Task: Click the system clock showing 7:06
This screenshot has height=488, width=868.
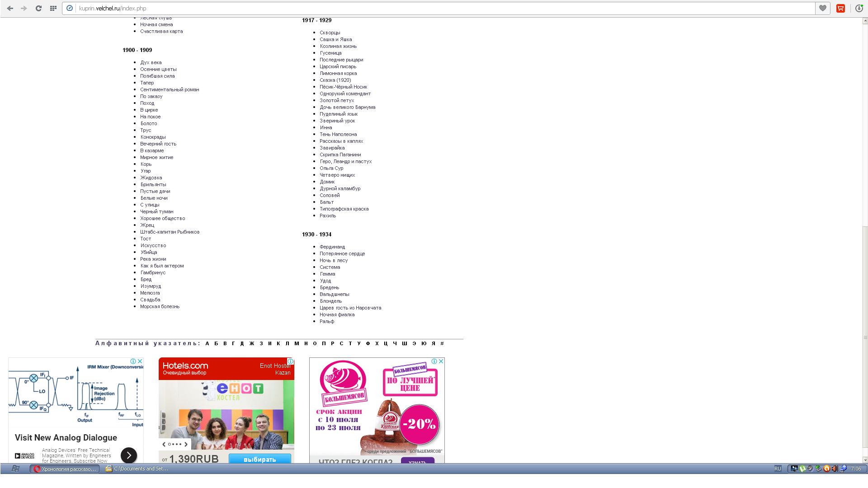Action: point(856,469)
